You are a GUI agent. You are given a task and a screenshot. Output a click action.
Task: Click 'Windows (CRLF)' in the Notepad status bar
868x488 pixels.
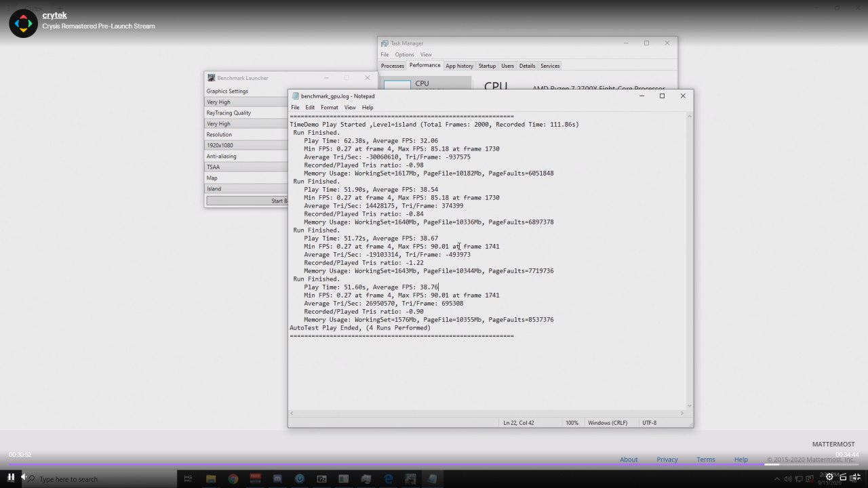tap(608, 422)
